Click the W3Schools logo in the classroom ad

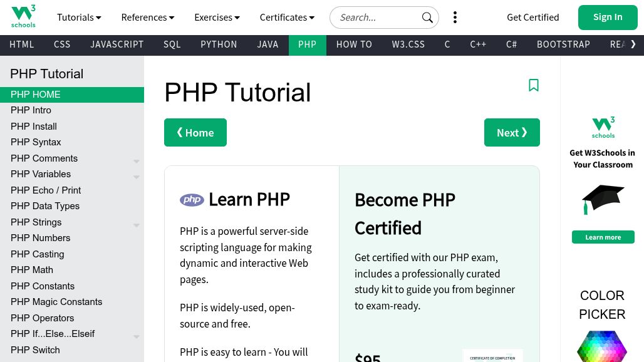click(x=603, y=128)
